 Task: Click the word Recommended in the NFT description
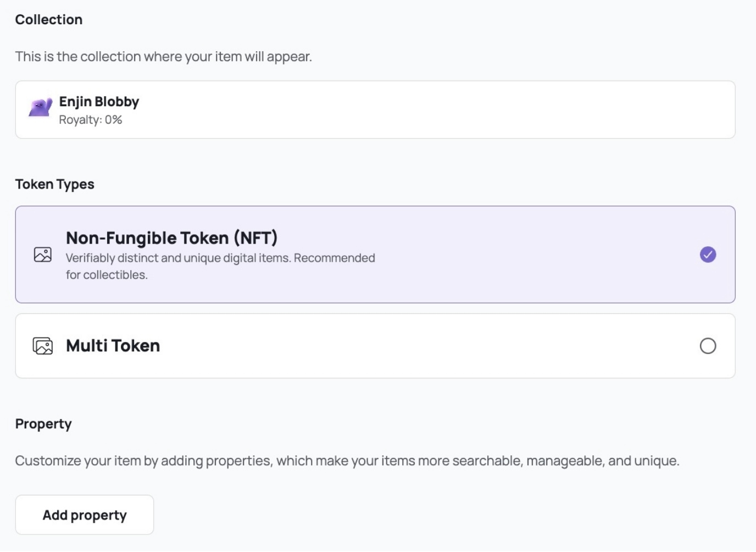click(335, 258)
